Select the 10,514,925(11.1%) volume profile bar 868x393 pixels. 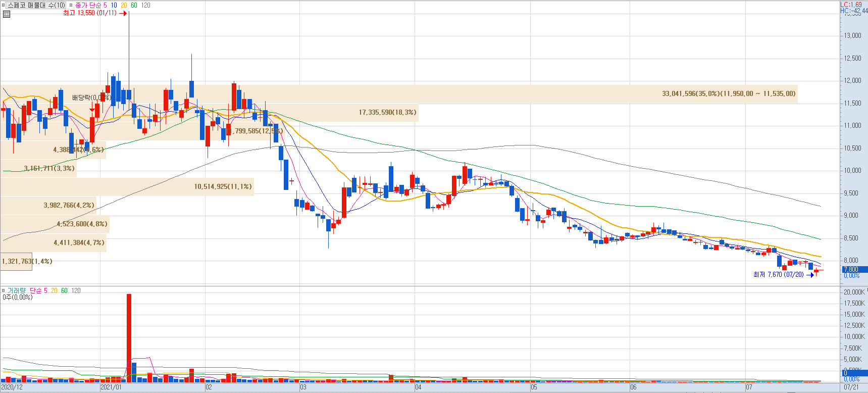tap(127, 187)
